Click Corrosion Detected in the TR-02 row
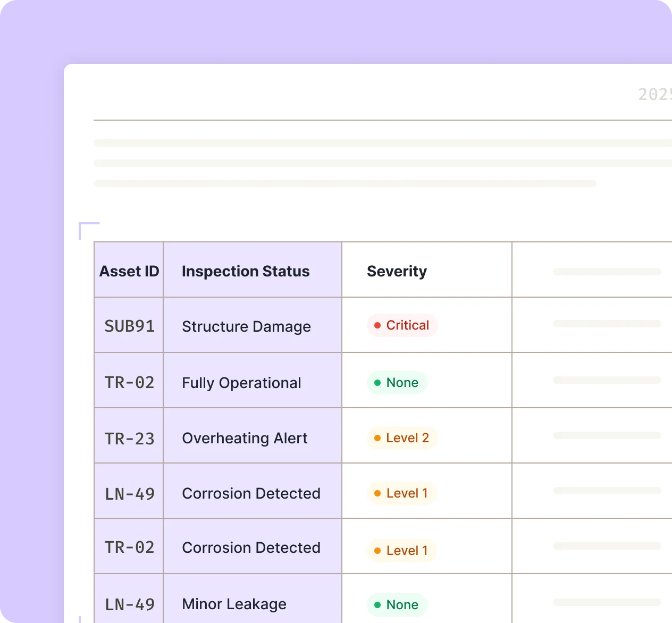The height and width of the screenshot is (623, 672). [251, 548]
